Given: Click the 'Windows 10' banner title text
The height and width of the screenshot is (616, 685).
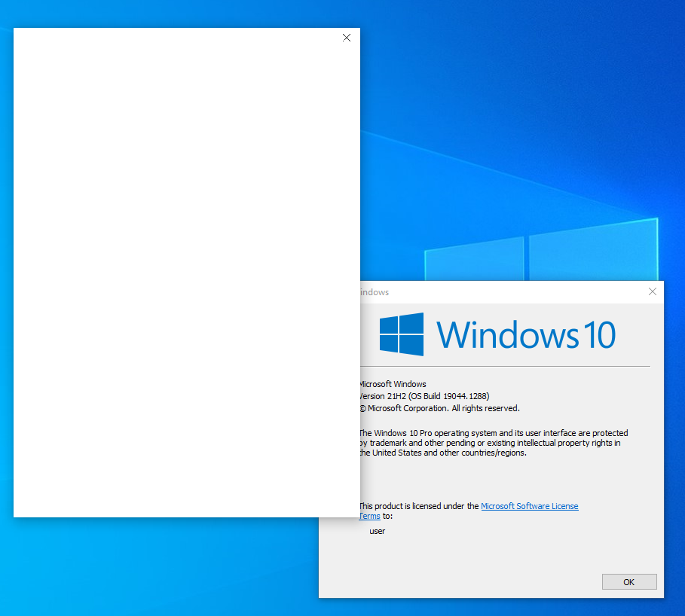Looking at the screenshot, I should click(526, 335).
